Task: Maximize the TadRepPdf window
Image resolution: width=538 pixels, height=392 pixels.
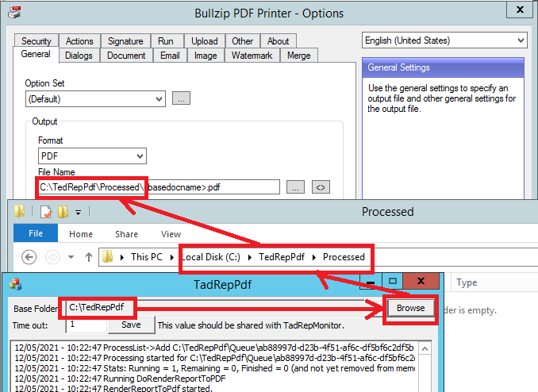Action: tap(393, 282)
